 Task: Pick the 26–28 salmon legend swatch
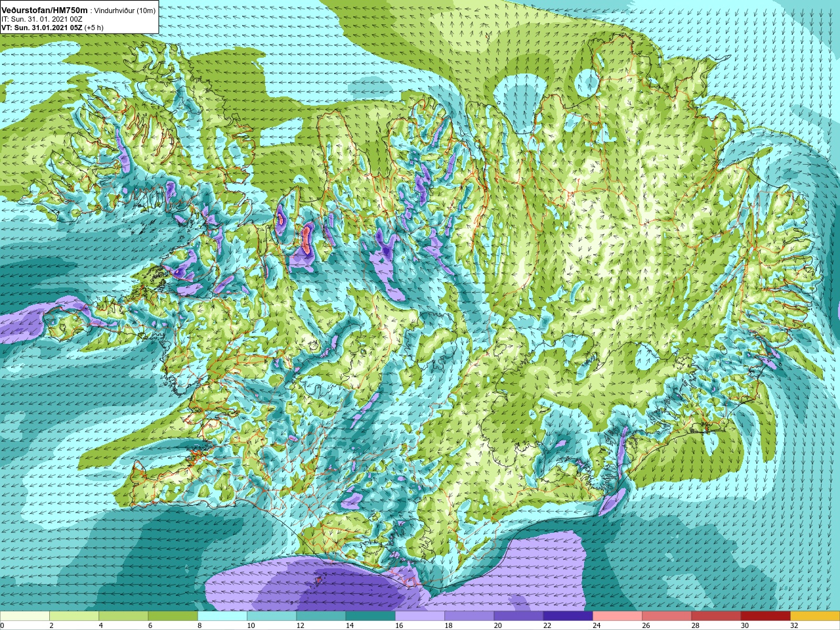[667, 616]
